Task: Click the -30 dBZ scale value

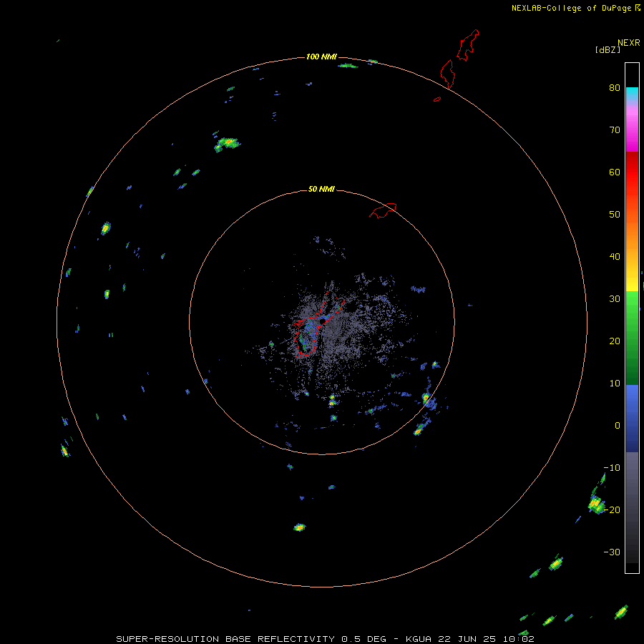Action: tap(612, 552)
